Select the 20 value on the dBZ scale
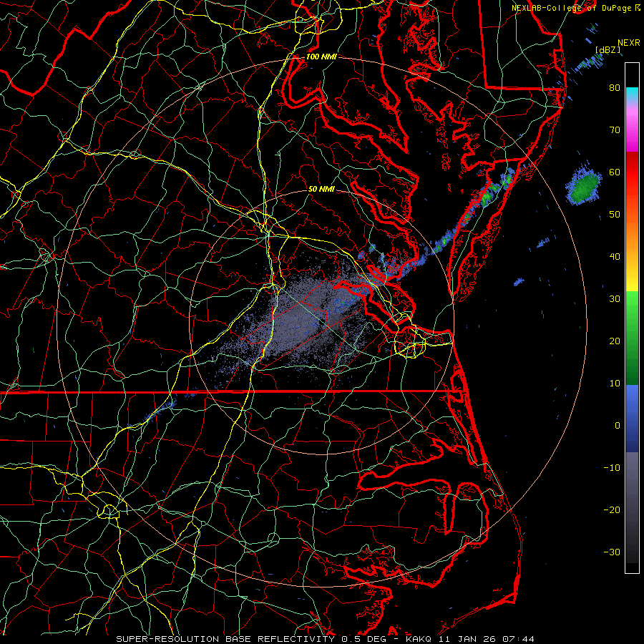The image size is (644, 644). [x=615, y=341]
